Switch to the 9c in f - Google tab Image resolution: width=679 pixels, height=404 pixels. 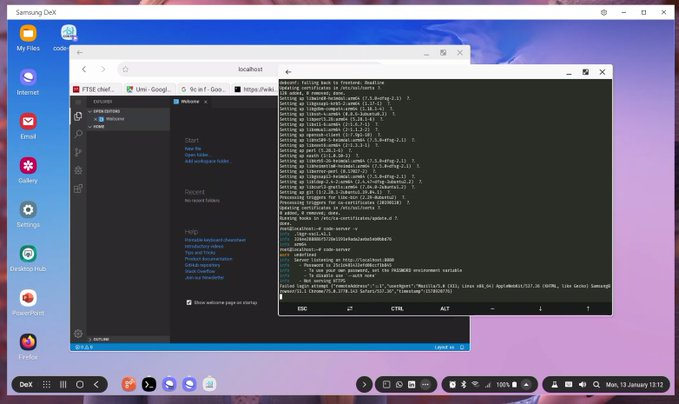(x=203, y=89)
